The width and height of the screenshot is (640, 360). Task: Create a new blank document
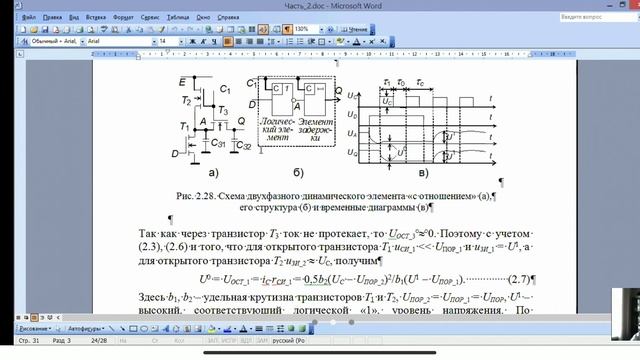[23, 29]
